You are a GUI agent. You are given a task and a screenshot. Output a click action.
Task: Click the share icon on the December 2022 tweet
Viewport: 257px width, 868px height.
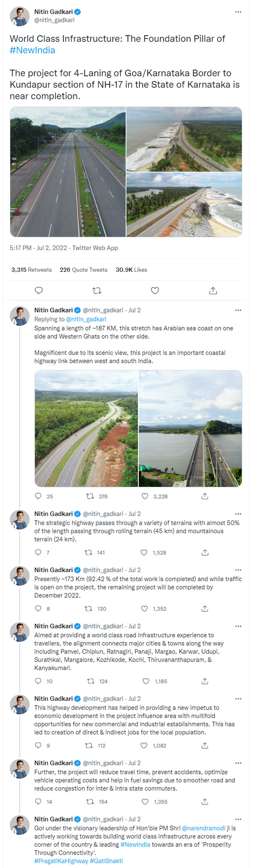click(205, 609)
